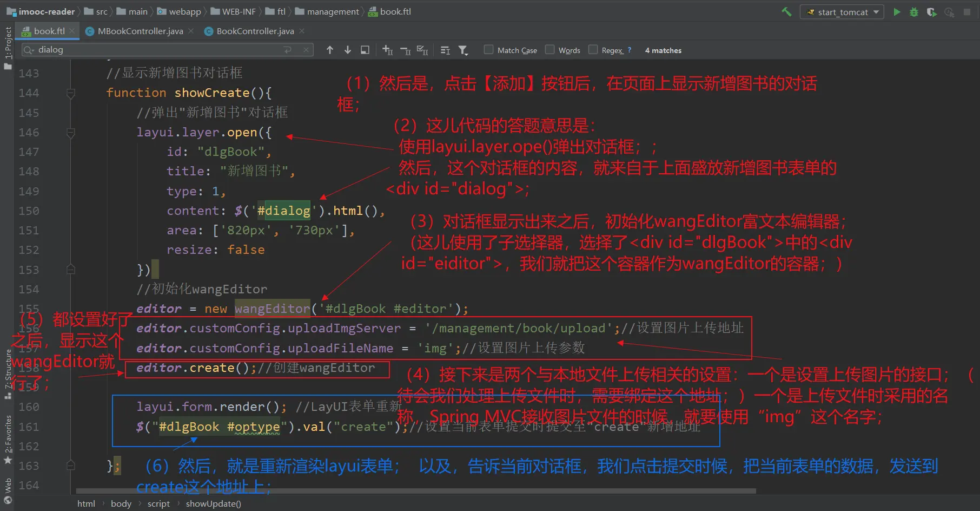This screenshot has height=511, width=980.
Task: Click imooc-reader in the navigation bar
Action: [x=47, y=11]
